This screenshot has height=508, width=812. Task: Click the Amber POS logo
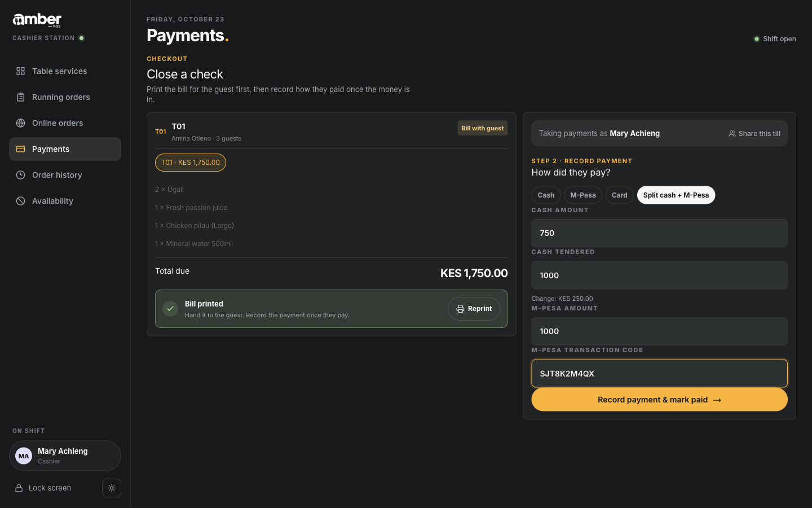coord(37,20)
